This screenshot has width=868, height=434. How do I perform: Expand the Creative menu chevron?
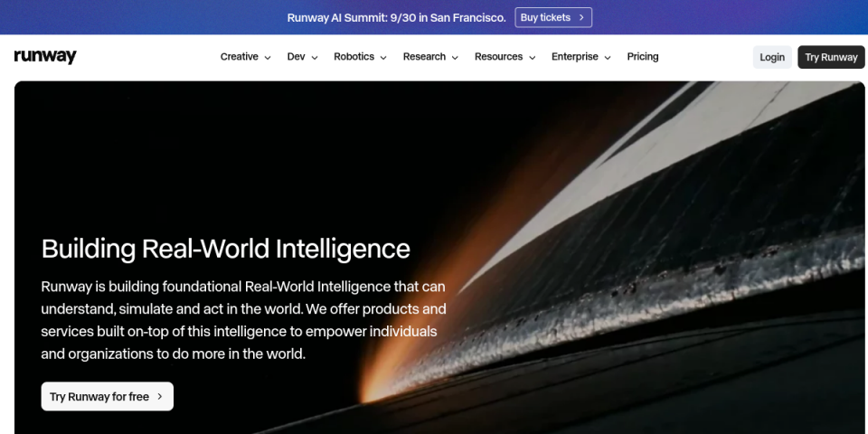click(x=268, y=58)
